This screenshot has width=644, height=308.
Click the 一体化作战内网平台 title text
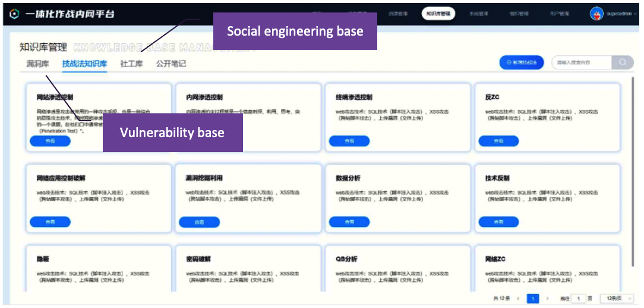tap(70, 14)
